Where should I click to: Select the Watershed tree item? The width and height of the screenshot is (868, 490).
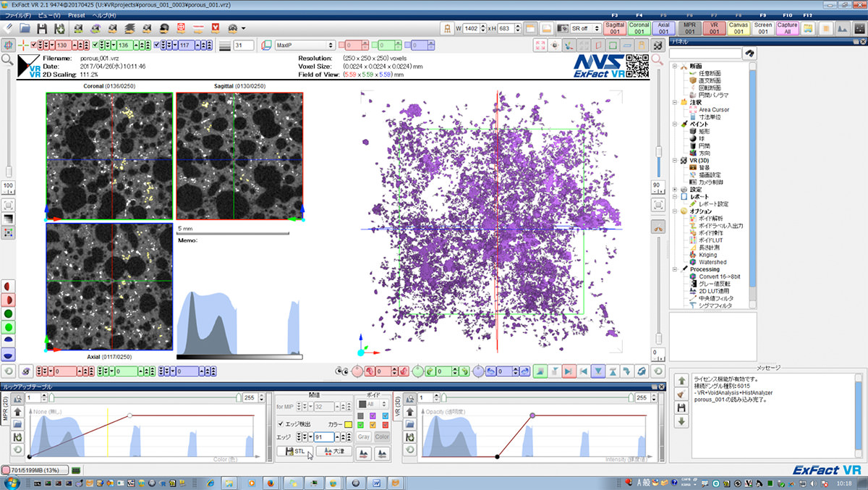(x=712, y=261)
